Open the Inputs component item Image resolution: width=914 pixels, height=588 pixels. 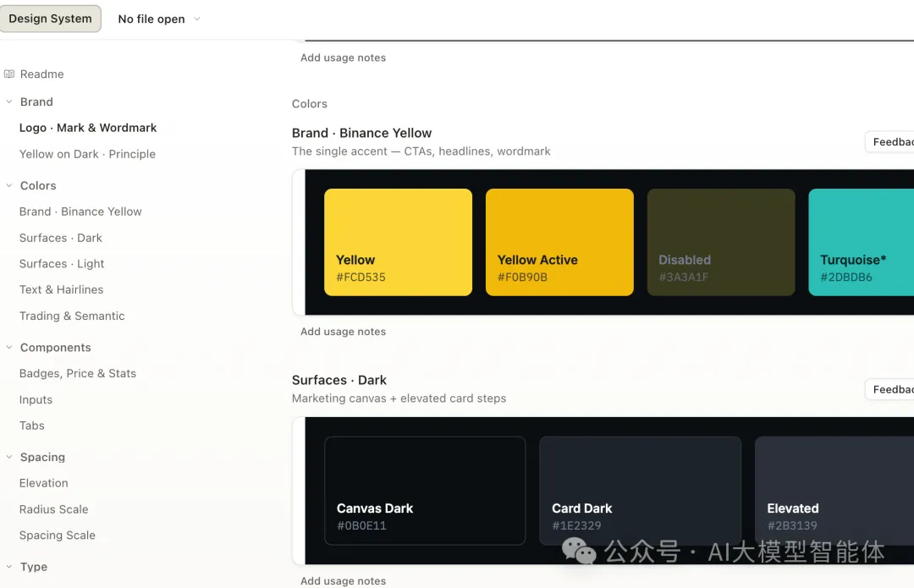coord(36,400)
